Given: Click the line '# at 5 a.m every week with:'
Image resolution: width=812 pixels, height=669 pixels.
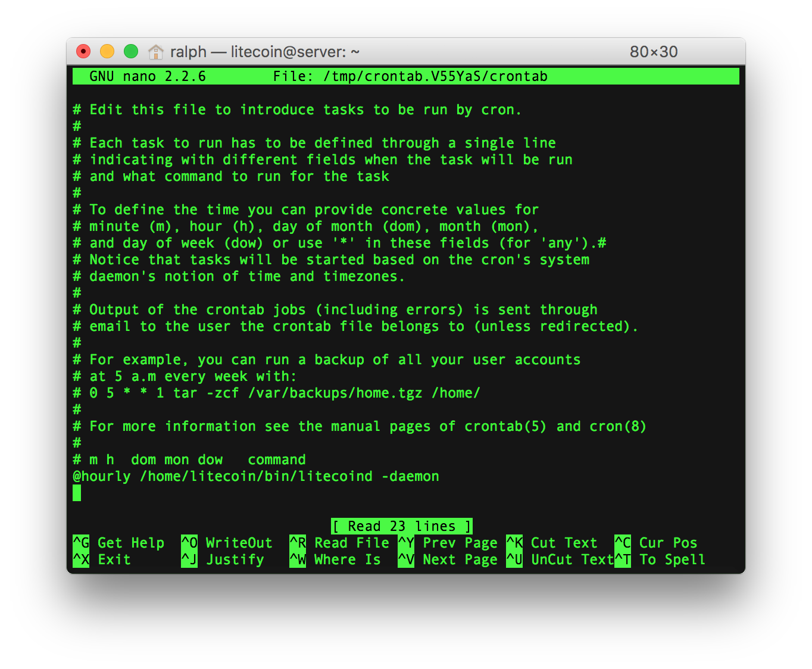Looking at the screenshot, I should (185, 376).
